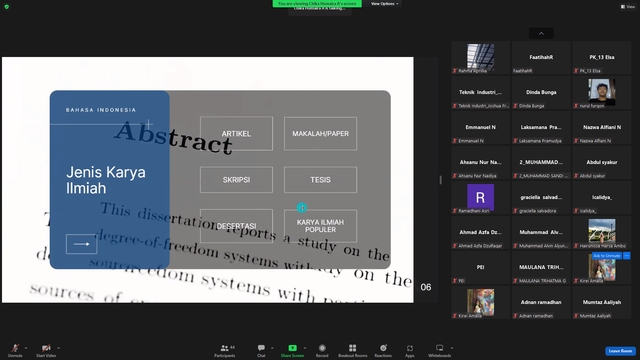
Task: Expand video options arrow beside Start Video
Action: tap(58, 348)
